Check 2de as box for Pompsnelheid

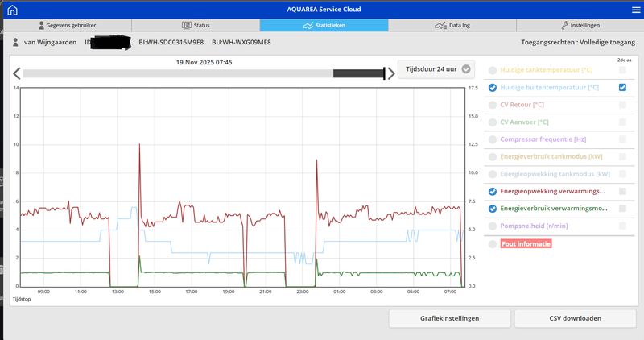pyautogui.click(x=622, y=226)
